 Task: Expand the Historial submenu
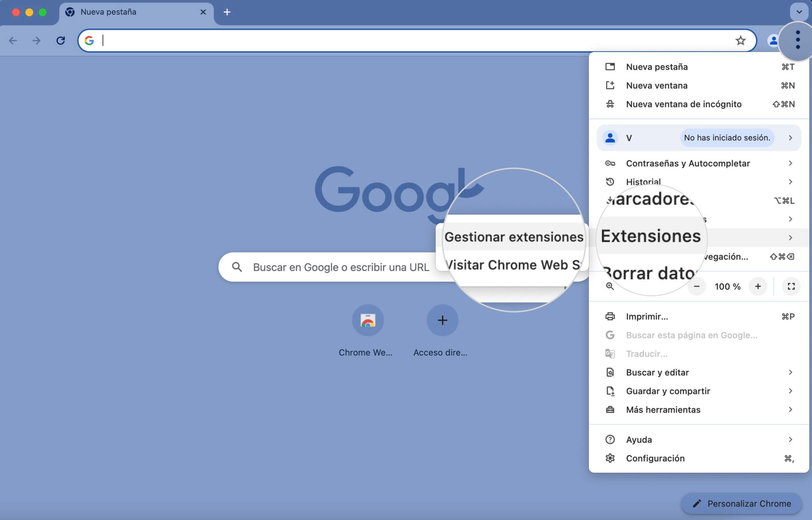coord(699,182)
